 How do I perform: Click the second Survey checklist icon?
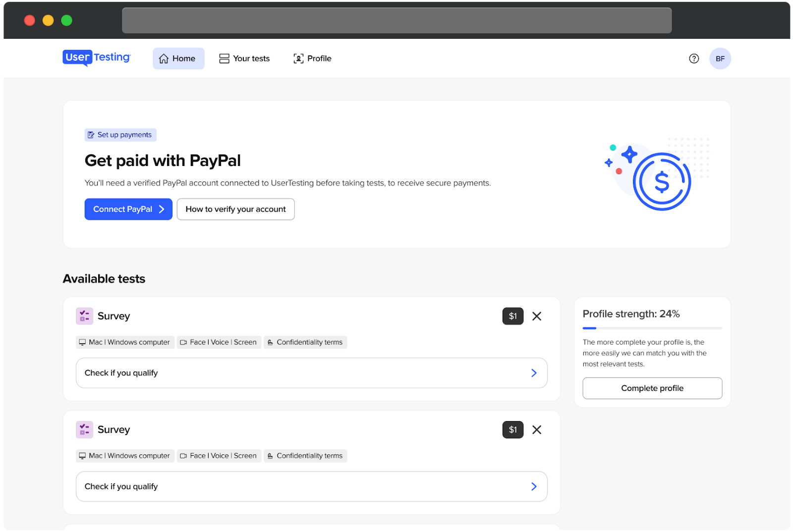(x=84, y=429)
